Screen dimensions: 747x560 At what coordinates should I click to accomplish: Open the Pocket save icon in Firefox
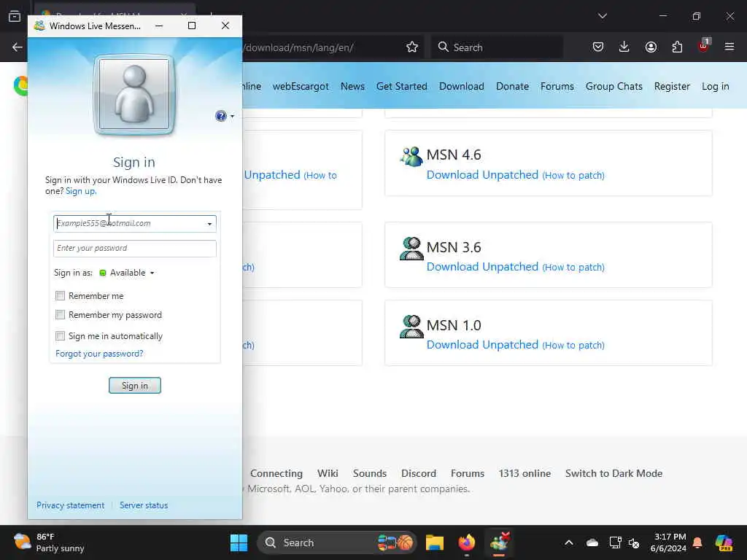598,47
